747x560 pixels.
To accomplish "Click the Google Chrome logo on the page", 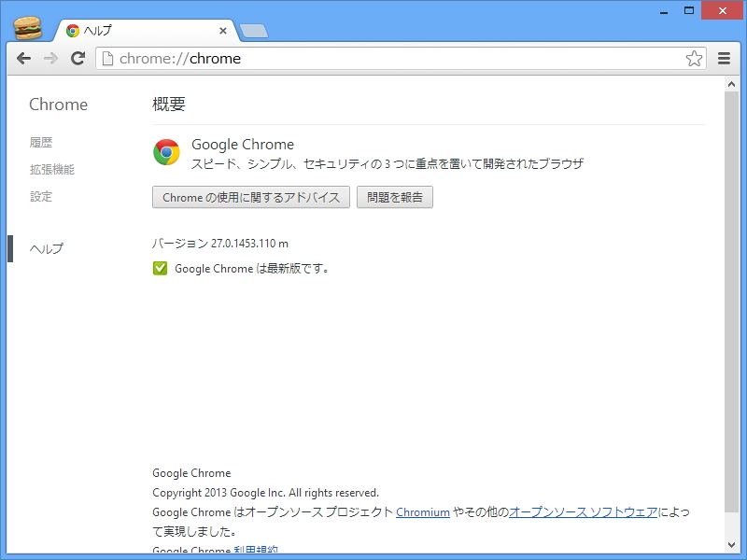I will [166, 151].
